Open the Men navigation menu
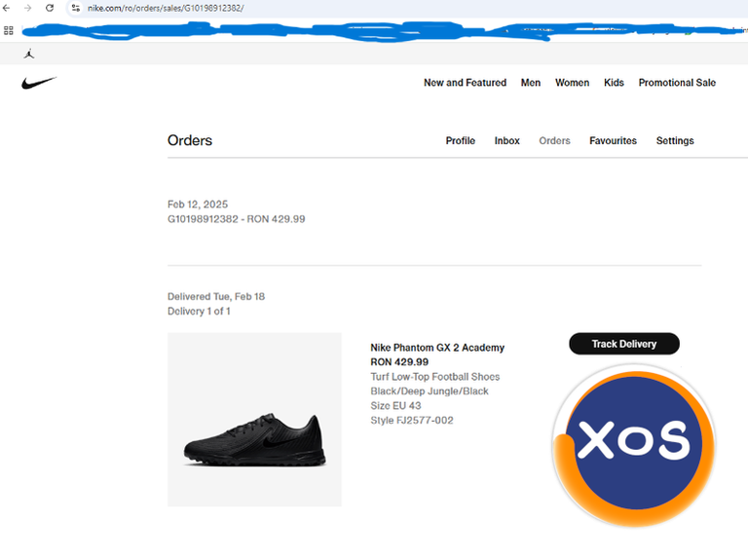Image resolution: width=748 pixels, height=560 pixels. tap(531, 83)
